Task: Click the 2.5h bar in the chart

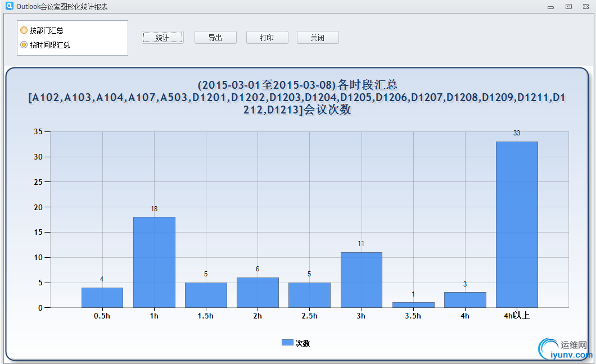Action: [309, 295]
